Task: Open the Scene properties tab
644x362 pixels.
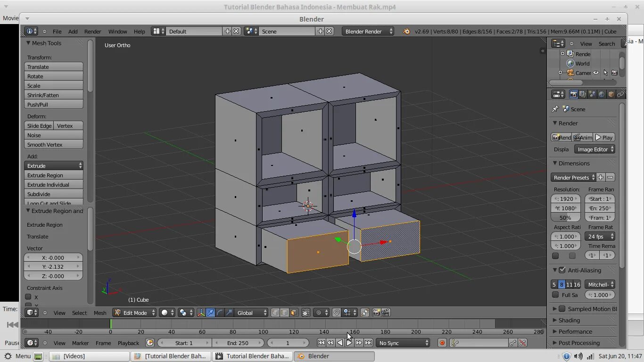Action: [x=592, y=94]
